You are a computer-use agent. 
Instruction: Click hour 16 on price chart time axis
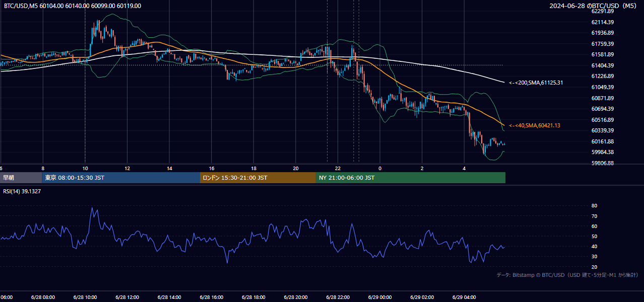[x=211, y=168]
